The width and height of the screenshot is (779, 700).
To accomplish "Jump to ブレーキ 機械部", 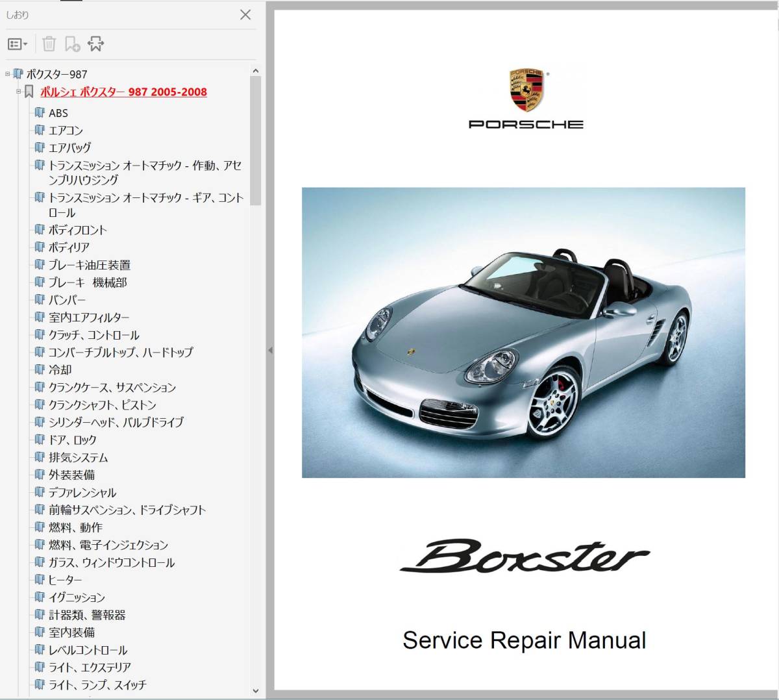I will tap(88, 282).
